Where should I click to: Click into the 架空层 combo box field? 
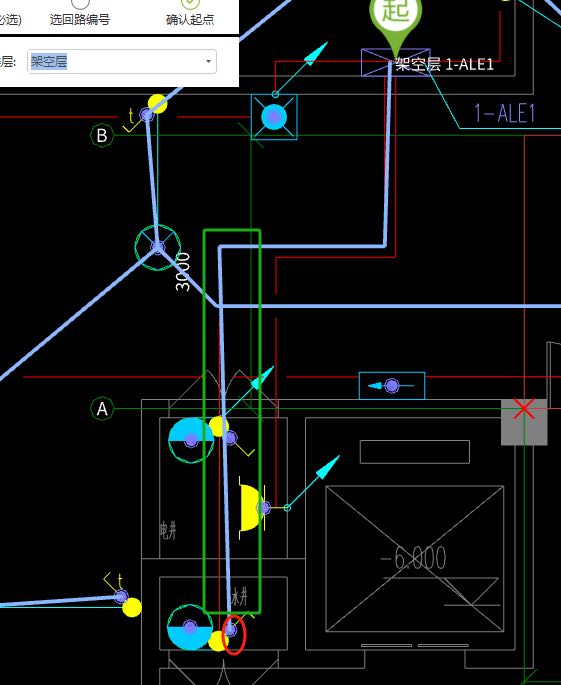click(122, 62)
